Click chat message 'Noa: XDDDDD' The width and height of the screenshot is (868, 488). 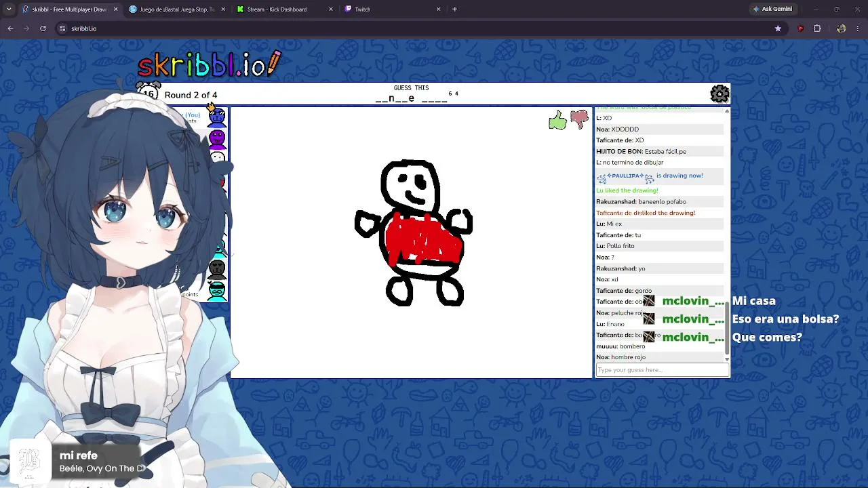[617, 129]
